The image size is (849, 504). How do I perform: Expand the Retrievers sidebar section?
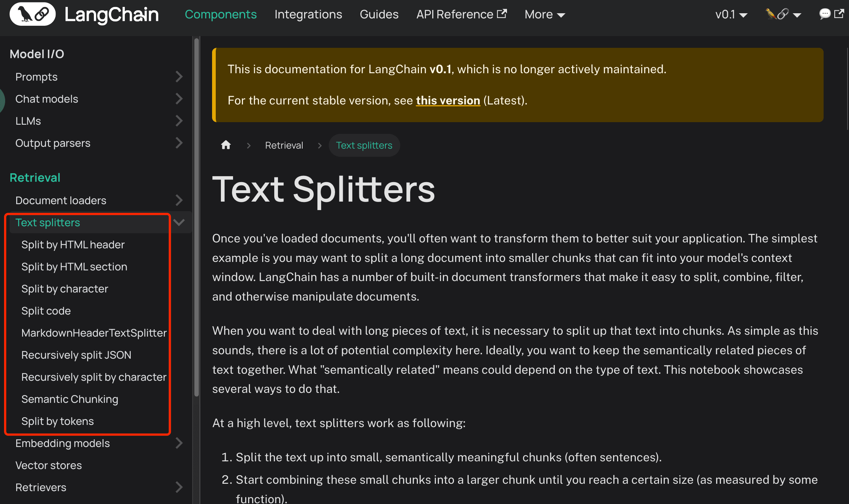click(x=179, y=487)
